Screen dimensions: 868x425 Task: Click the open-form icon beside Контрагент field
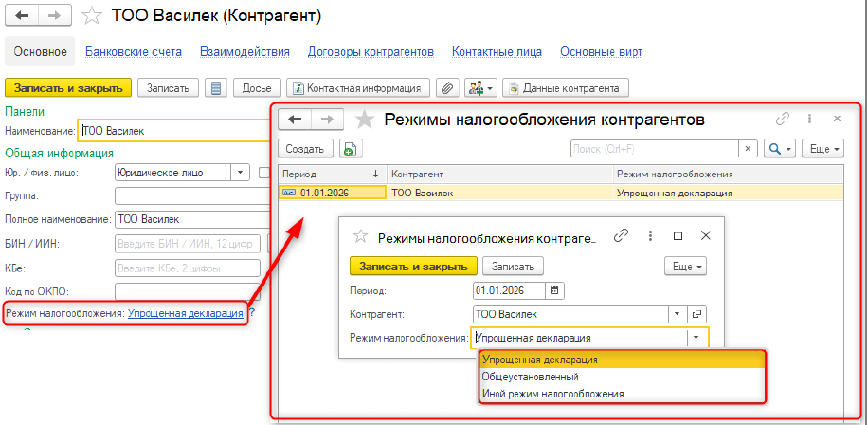tap(697, 314)
